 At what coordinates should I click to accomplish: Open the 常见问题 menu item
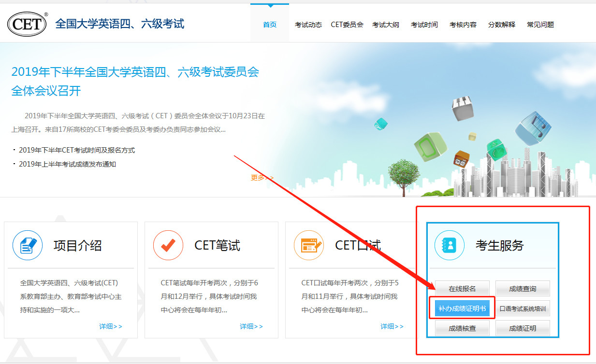point(540,25)
